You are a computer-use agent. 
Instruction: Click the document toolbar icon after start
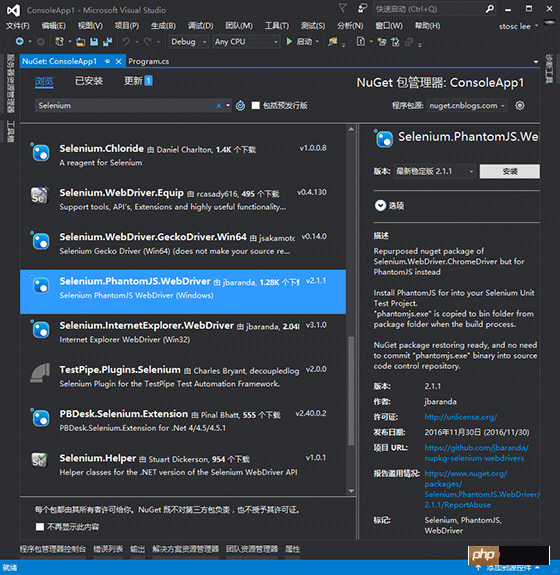[x=361, y=42]
